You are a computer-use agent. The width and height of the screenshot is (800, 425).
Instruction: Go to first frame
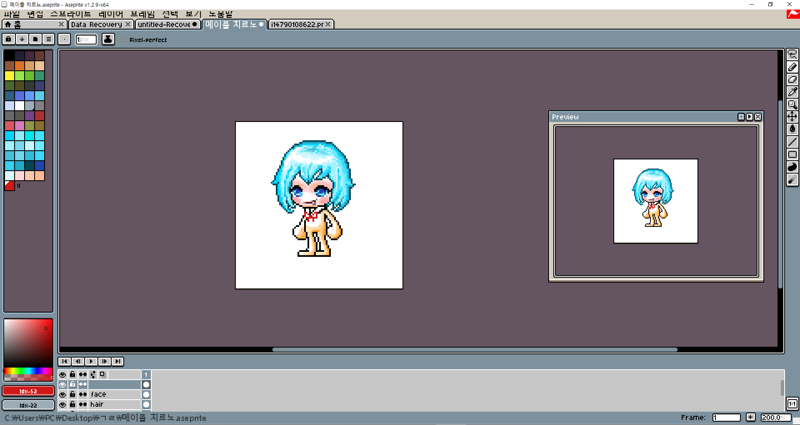(x=65, y=361)
